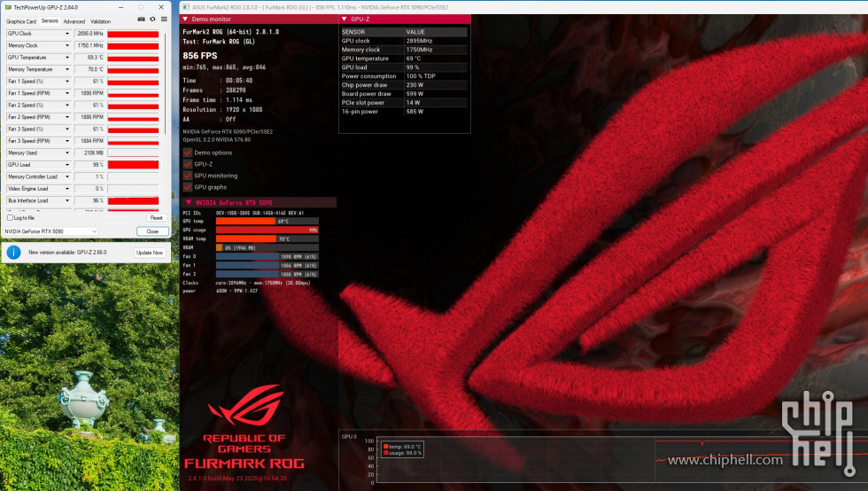The image size is (868, 491).
Task: Click the GPU-Z title bar app icon
Action: pos(8,7)
